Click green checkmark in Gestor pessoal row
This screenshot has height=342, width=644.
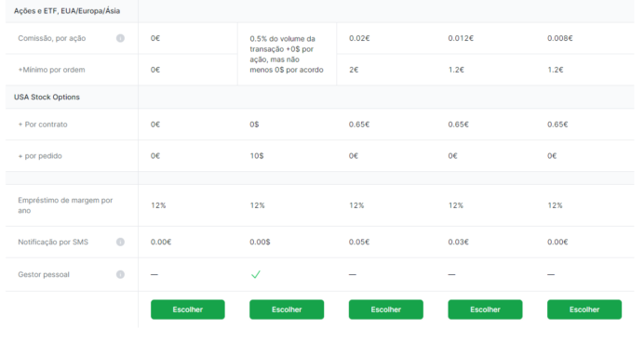pos(256,274)
